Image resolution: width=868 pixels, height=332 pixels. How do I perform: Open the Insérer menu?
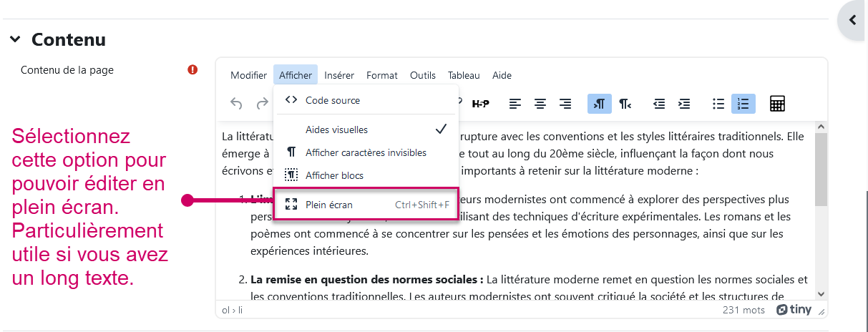(x=338, y=75)
